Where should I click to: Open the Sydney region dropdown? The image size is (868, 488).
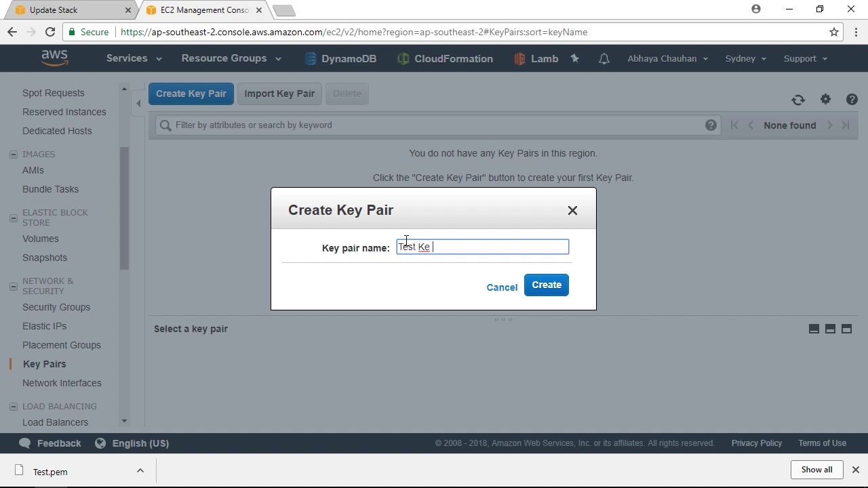(x=745, y=59)
